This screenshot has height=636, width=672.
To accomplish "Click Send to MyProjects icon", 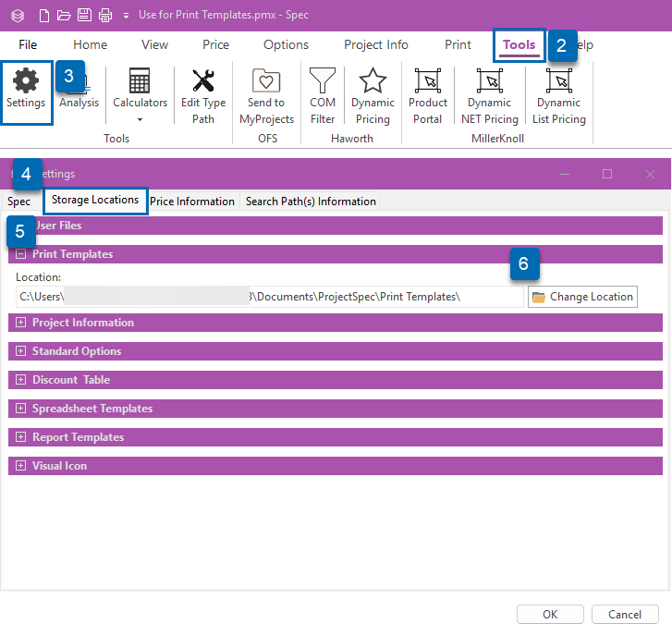I will point(266,80).
